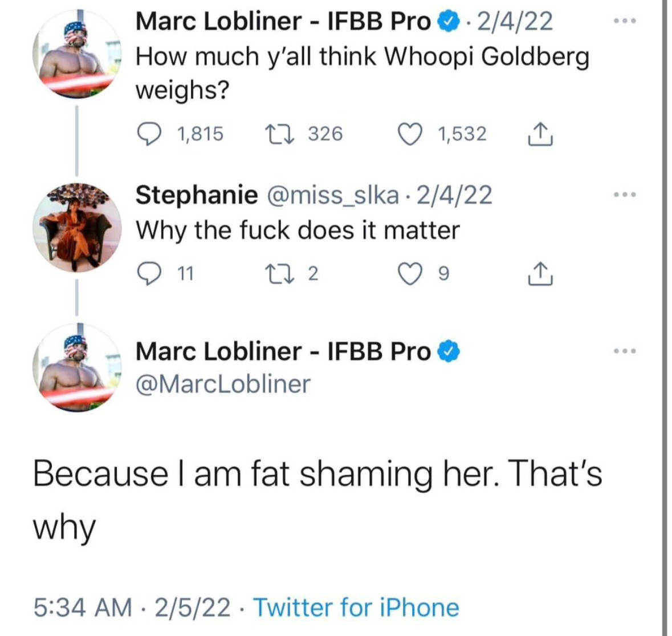Share the Whoopi Goldberg weight tweet
The image size is (672, 636).
click(540, 135)
